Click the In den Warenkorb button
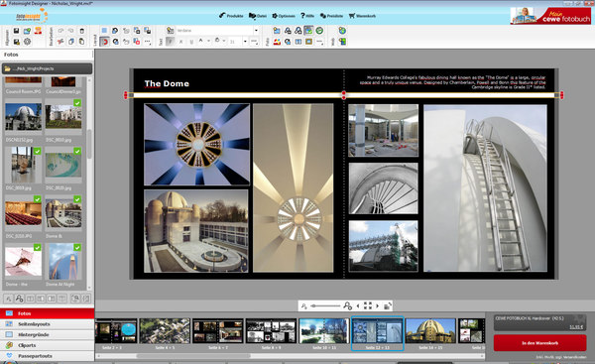The image size is (595, 364). (x=539, y=343)
